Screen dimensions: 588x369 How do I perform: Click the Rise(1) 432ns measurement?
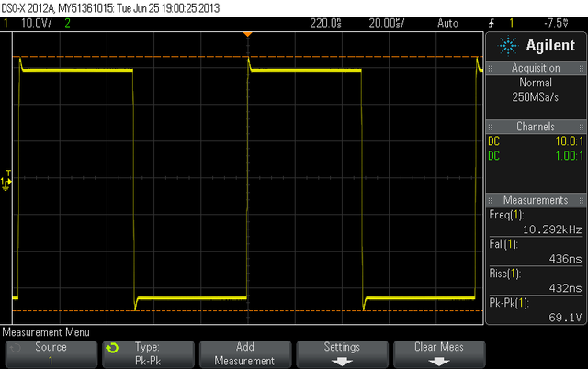point(536,281)
